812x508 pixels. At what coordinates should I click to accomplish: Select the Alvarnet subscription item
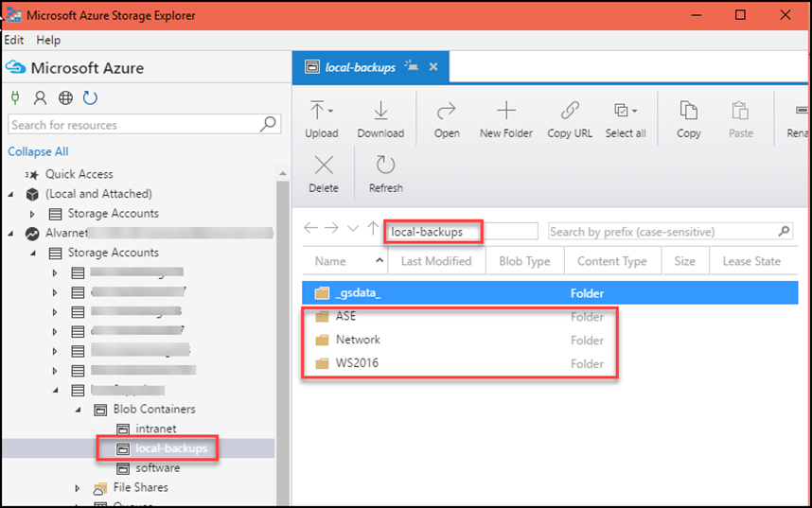tap(66, 233)
